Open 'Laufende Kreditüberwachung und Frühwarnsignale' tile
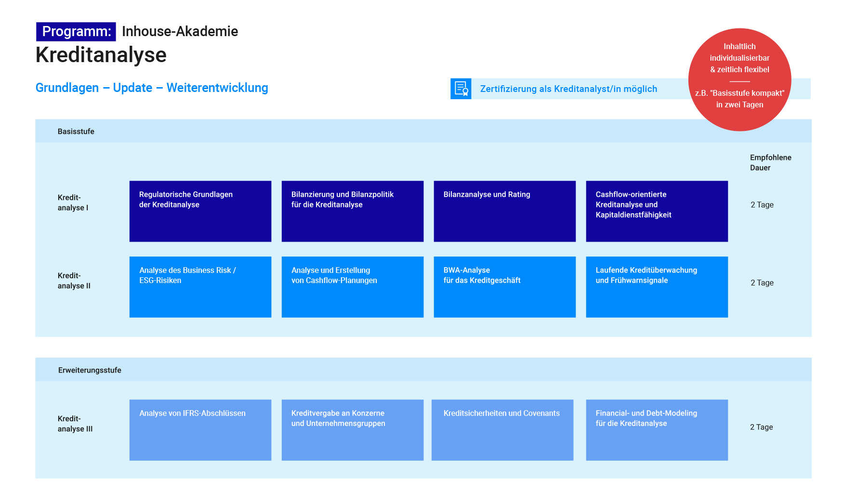Screen dimensions: 844x504 (657, 286)
